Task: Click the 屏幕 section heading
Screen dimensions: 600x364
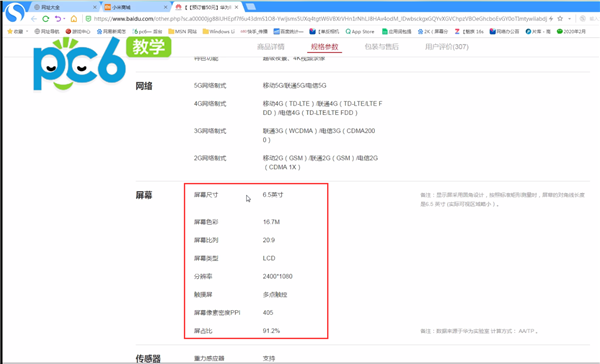Action: click(x=144, y=195)
